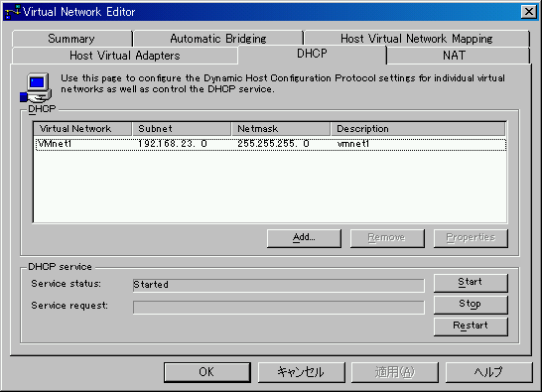Viewport: 542px width, 392px height.
Task: Sort by Subnet column header
Action: [182, 129]
